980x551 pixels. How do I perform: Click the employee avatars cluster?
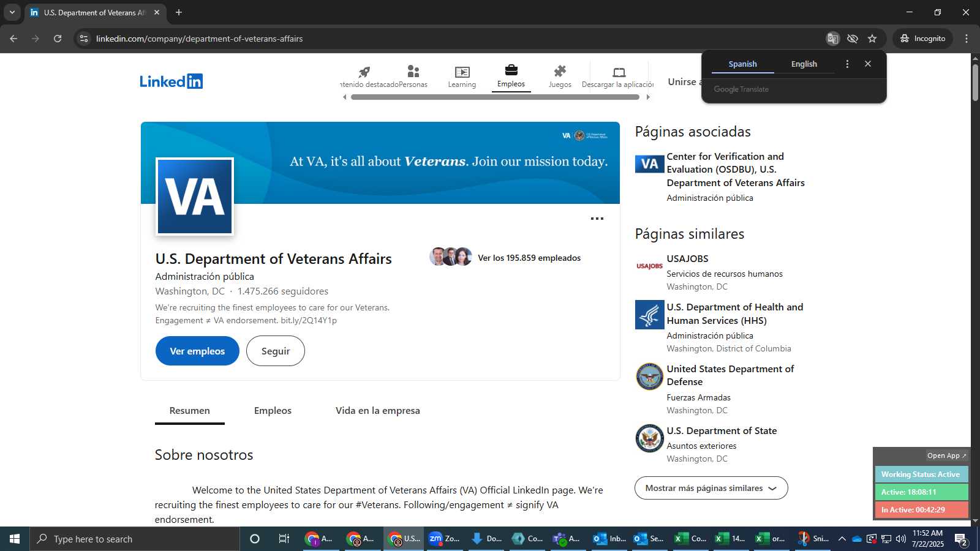pyautogui.click(x=451, y=257)
